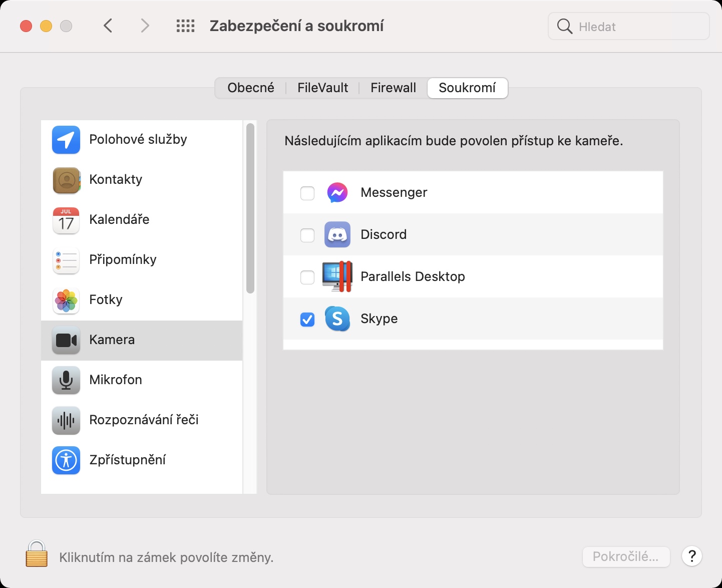This screenshot has height=588, width=722.
Task: Tick the Discord camera checkbox
Action: point(307,235)
